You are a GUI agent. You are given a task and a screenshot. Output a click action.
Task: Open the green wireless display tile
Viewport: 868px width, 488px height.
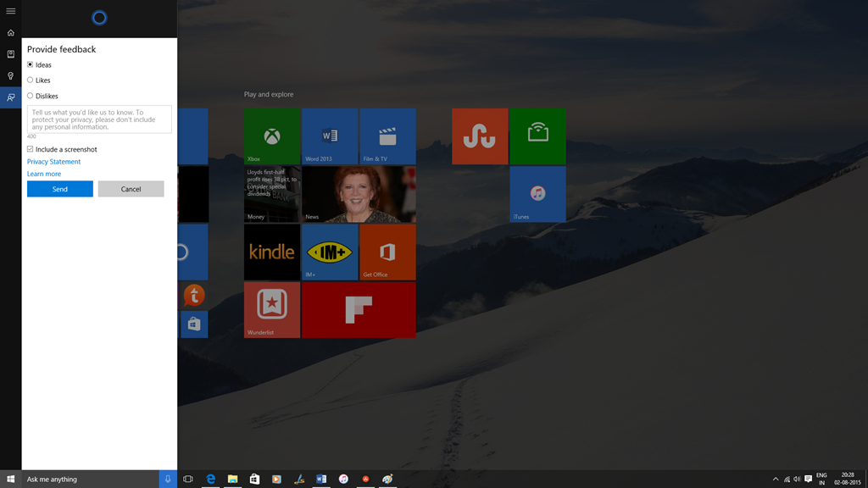(537, 136)
